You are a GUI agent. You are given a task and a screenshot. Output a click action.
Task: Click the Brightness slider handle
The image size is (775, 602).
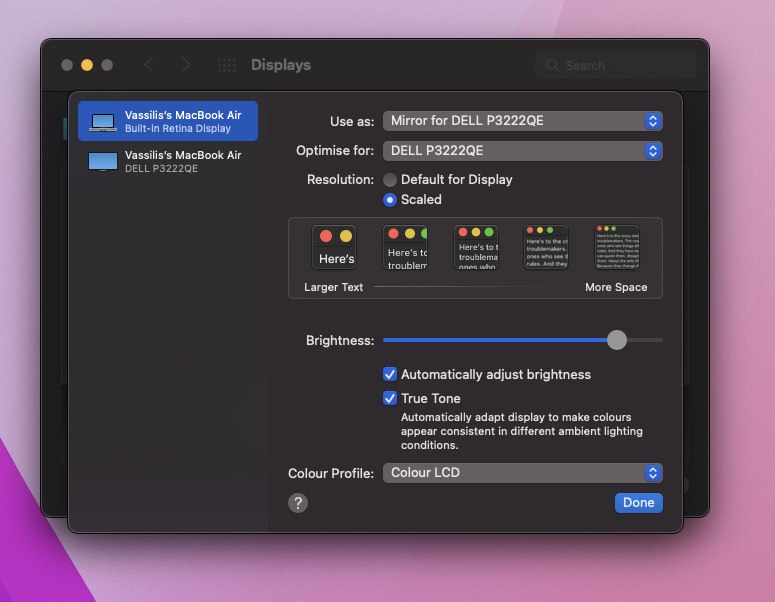[617, 340]
